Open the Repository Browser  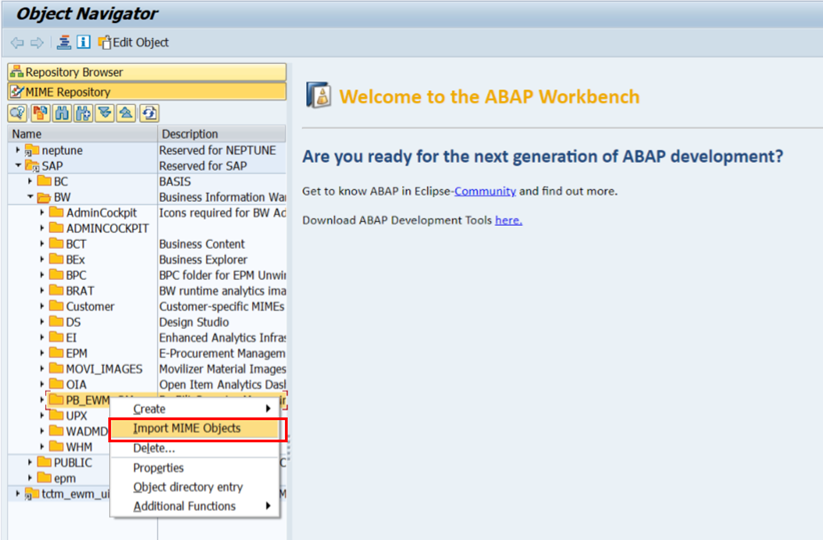[146, 72]
